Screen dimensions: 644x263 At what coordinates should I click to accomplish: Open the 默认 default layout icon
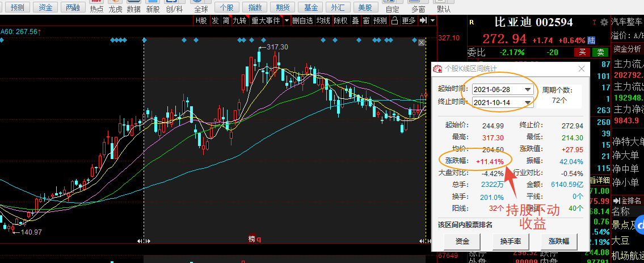pos(444,6)
